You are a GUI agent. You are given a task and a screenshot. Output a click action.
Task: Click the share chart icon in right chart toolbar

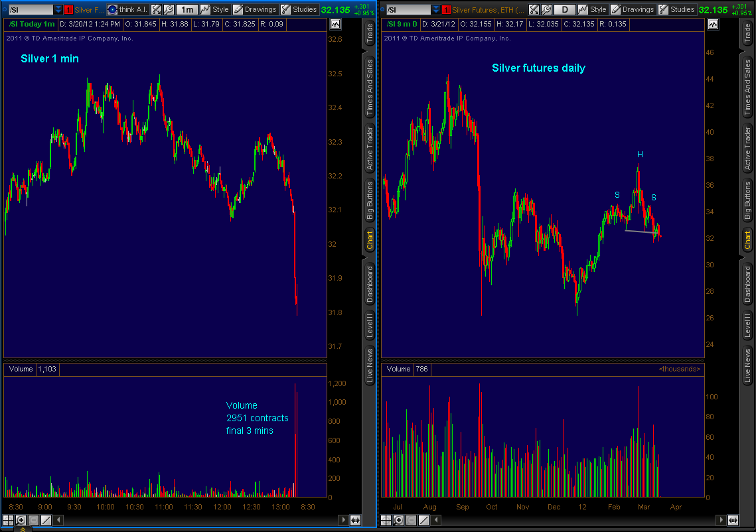pos(534,10)
